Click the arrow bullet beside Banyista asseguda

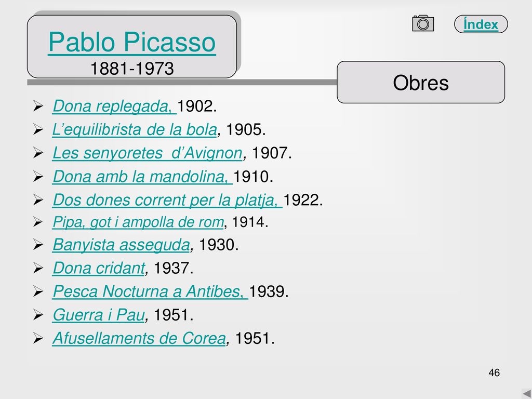point(38,245)
